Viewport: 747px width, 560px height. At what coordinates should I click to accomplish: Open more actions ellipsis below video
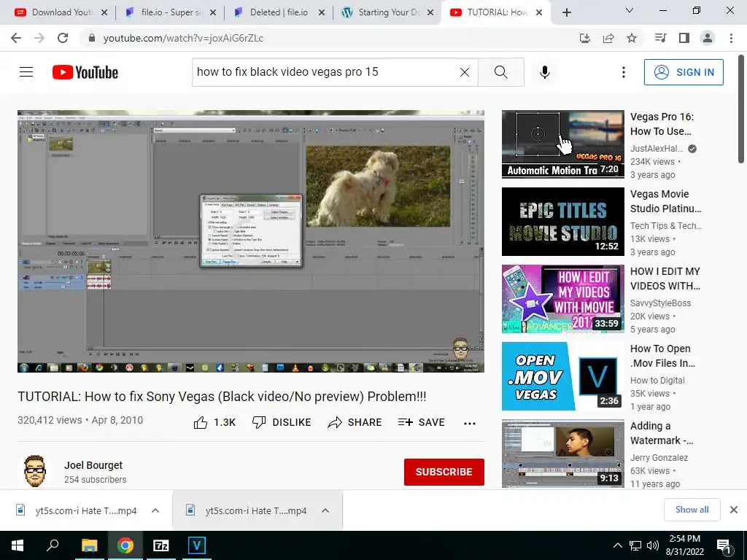click(x=470, y=424)
